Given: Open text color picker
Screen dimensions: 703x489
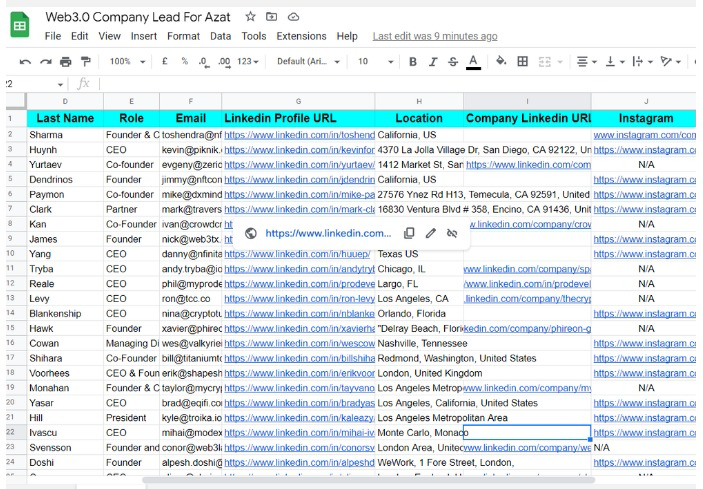Looking at the screenshot, I should pos(473,62).
